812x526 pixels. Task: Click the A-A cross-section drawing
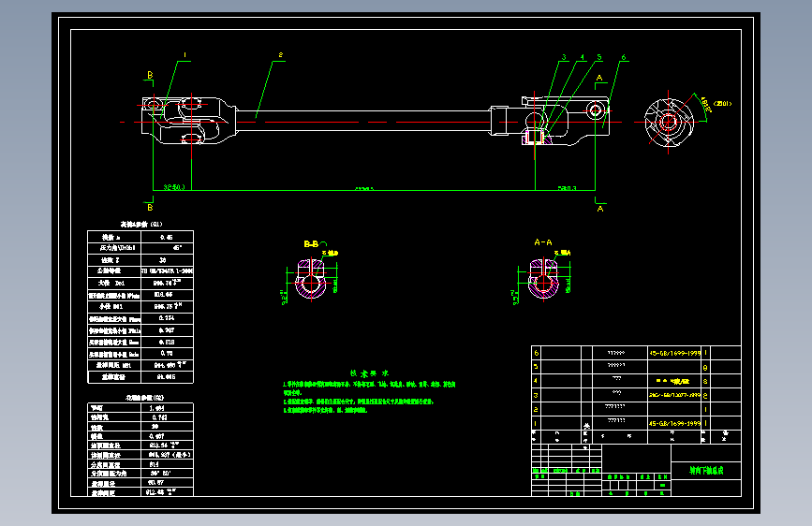point(543,279)
